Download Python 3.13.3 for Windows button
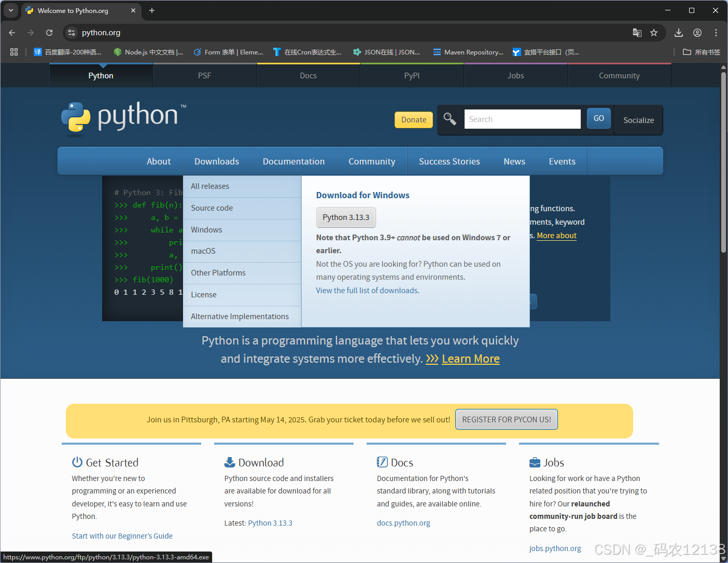The width and height of the screenshot is (728, 563). pyautogui.click(x=346, y=217)
